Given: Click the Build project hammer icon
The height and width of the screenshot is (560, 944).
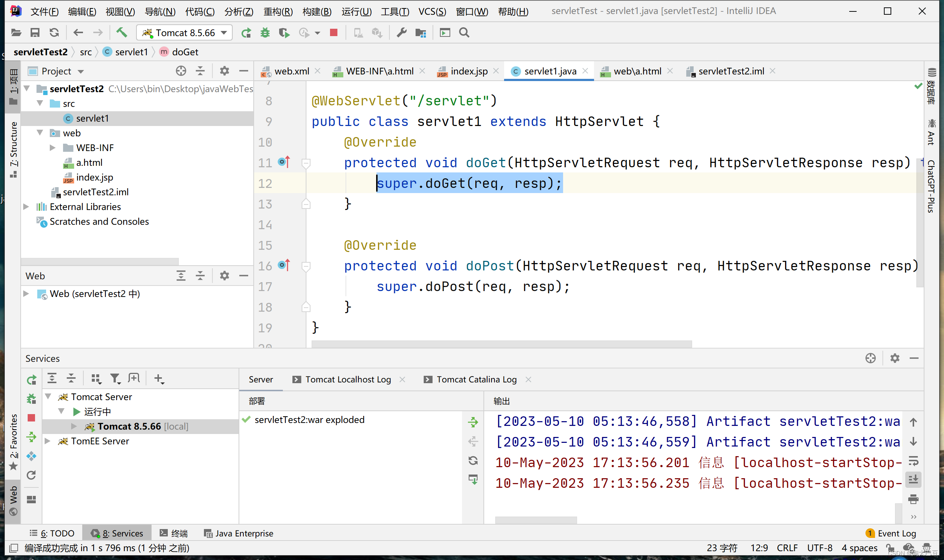Looking at the screenshot, I should click(x=121, y=33).
